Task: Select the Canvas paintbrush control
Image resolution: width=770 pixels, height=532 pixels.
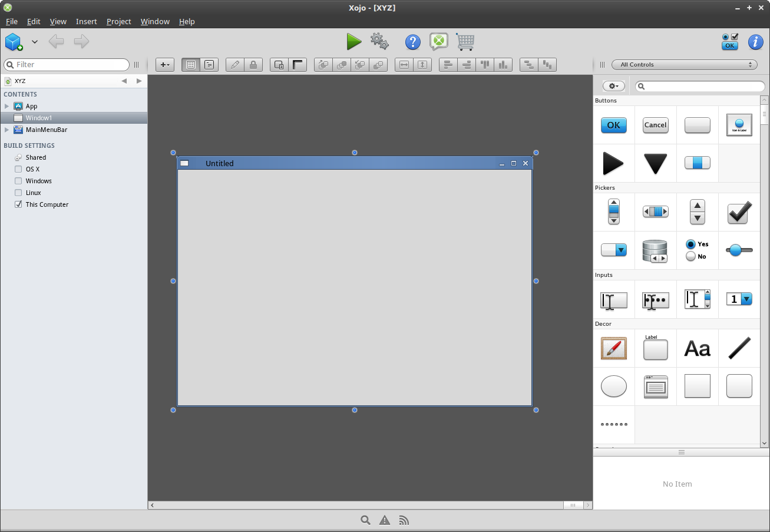Action: 613,348
